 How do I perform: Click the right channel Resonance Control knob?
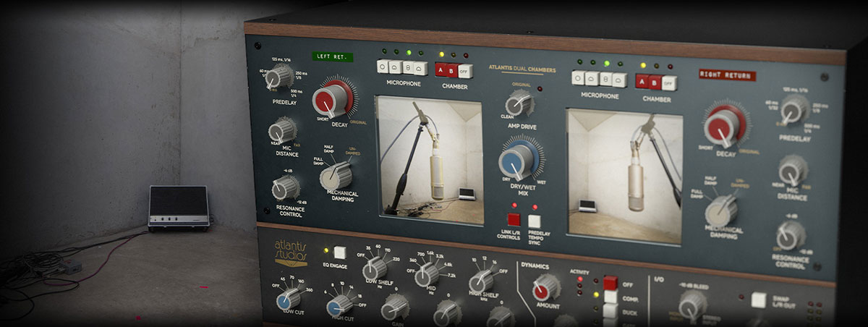791,236
